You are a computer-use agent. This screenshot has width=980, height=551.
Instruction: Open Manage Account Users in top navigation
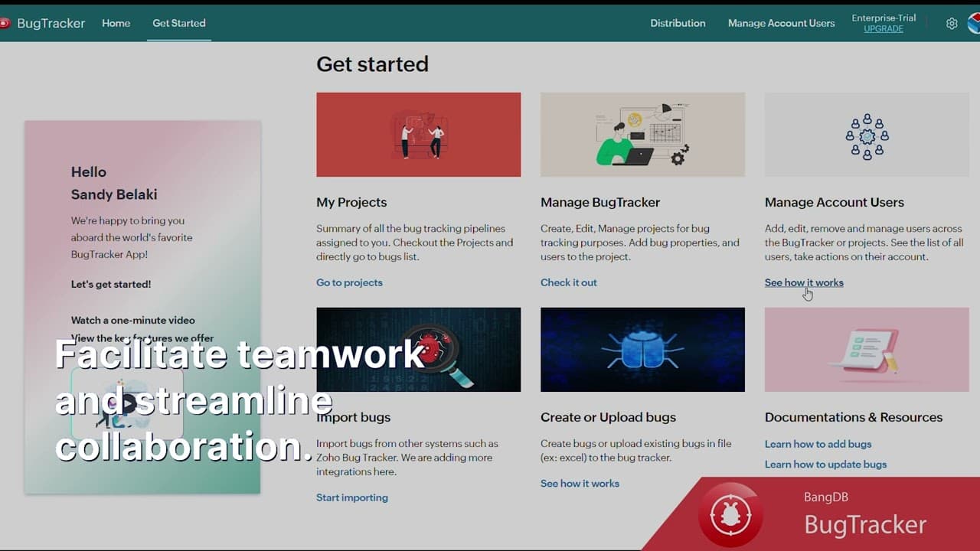tap(782, 23)
